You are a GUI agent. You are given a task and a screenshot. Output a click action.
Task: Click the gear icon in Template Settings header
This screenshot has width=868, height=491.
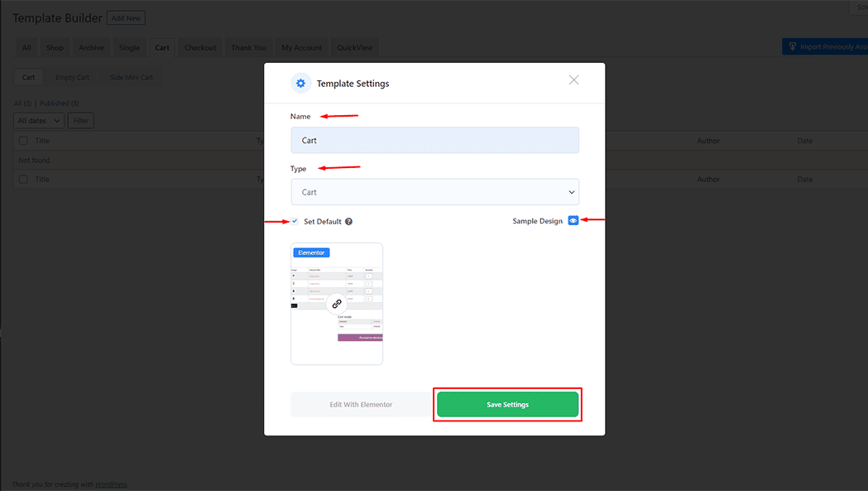300,83
